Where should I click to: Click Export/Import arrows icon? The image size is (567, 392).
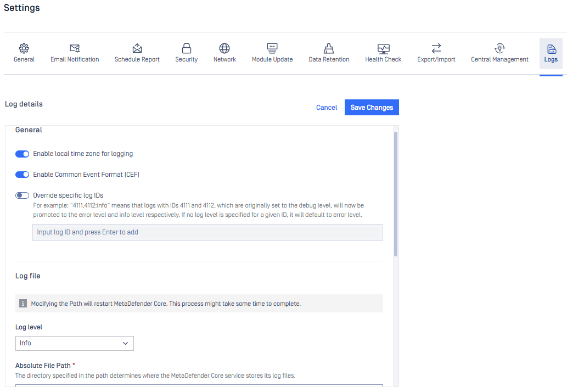436,48
